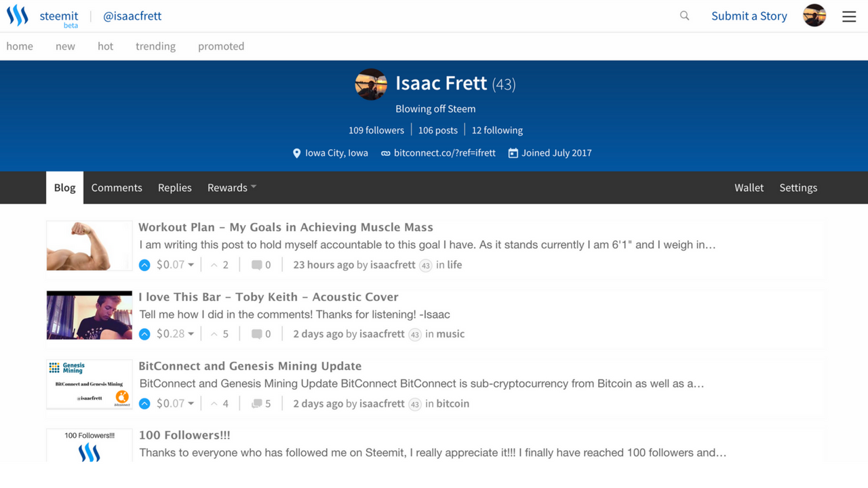
Task: Open search with the magnifier icon
Action: pos(684,16)
